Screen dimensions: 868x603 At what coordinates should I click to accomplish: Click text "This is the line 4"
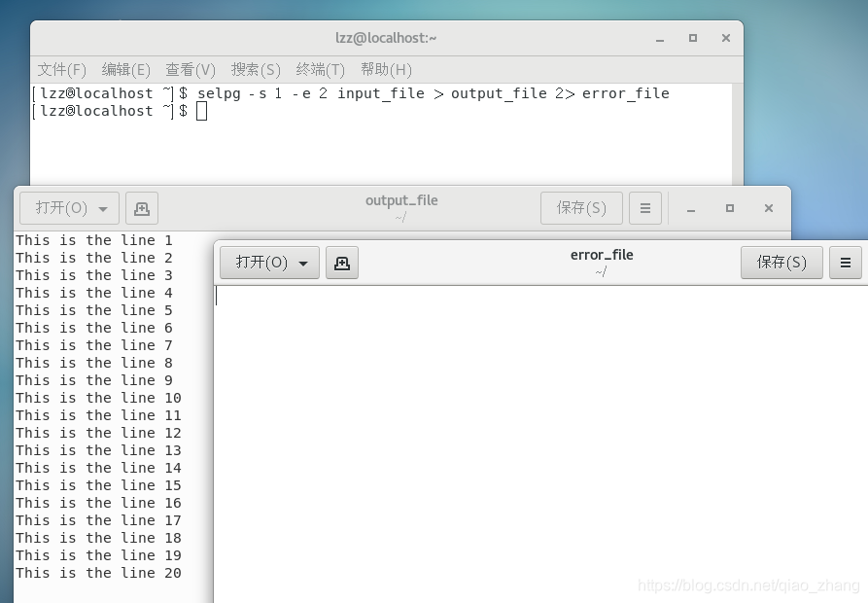(94, 293)
